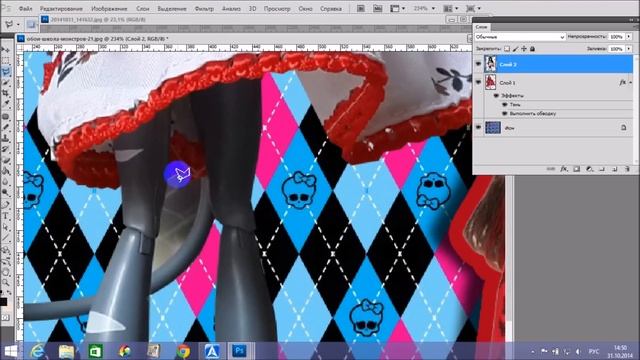
Task: Click Delete layer trash button
Action: 627,169
